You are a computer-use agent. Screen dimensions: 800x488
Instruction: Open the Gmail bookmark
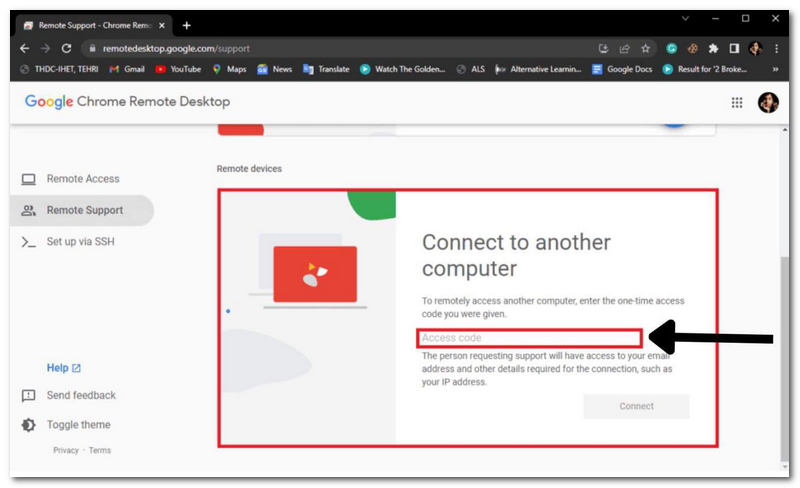[x=127, y=69]
